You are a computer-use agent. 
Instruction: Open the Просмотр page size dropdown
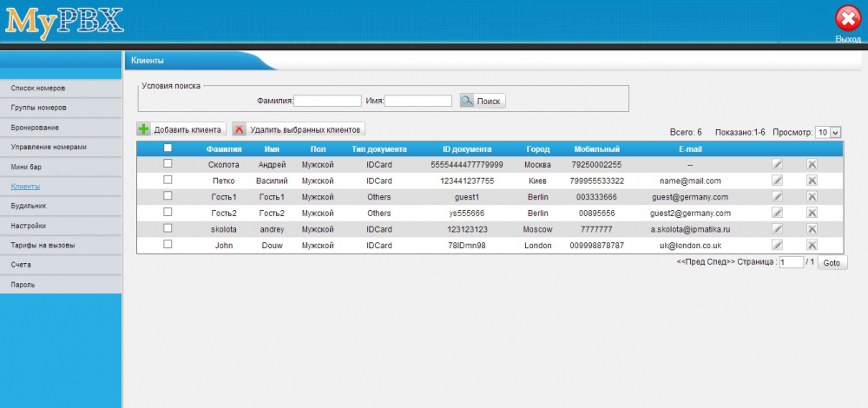(x=829, y=132)
